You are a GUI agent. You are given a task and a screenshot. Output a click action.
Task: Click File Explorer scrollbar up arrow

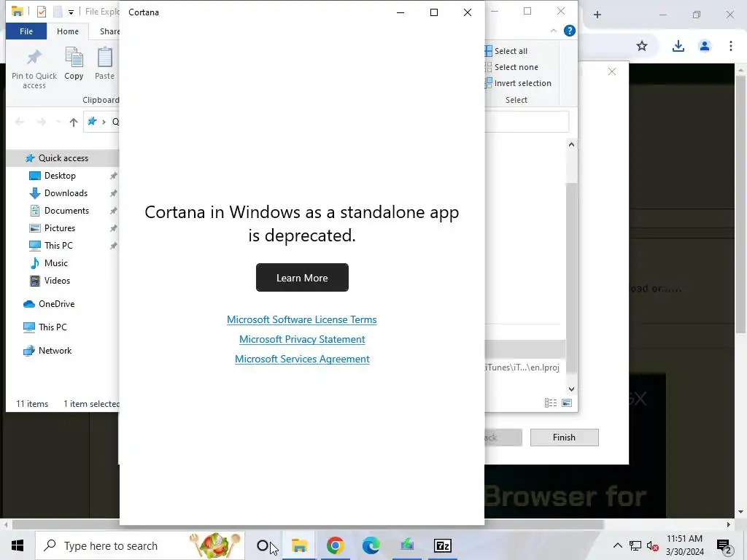[572, 144]
